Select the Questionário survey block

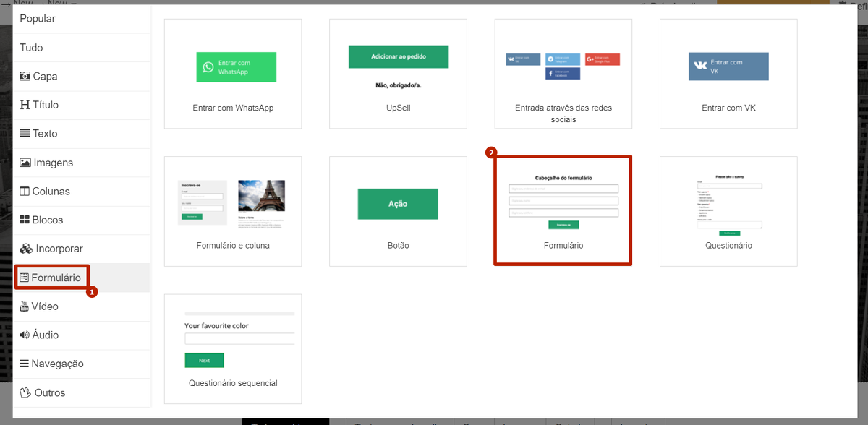tap(728, 210)
